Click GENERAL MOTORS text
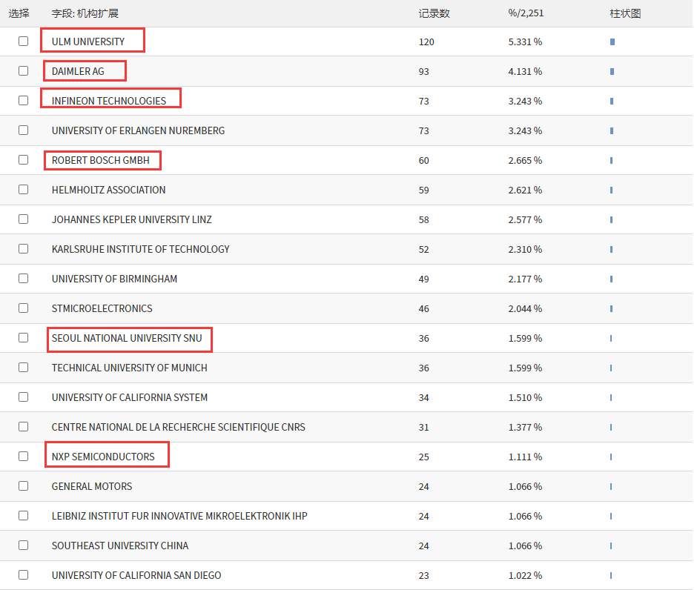Screen dimensions: 700x590 click(92, 486)
